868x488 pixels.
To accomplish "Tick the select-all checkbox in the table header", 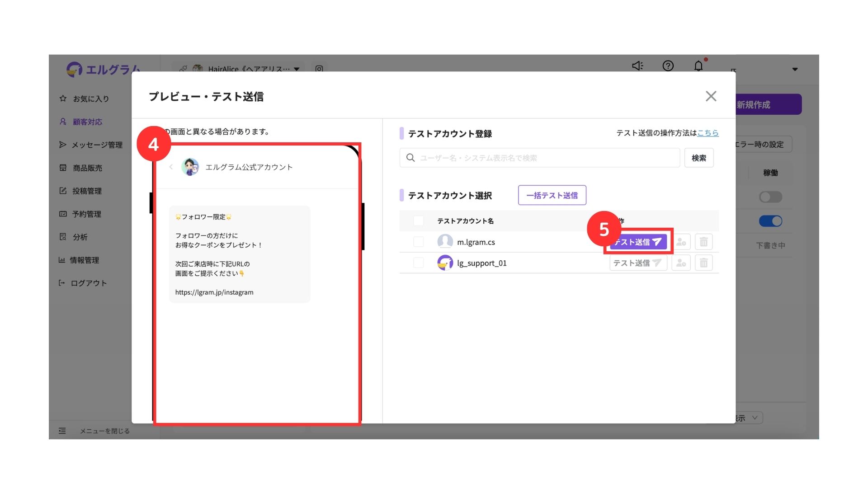I will (x=419, y=221).
